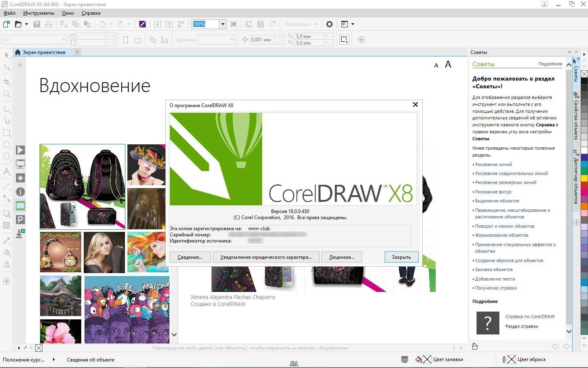Click the Лицензия button
Viewport: 588px width, 368px height.
point(342,257)
